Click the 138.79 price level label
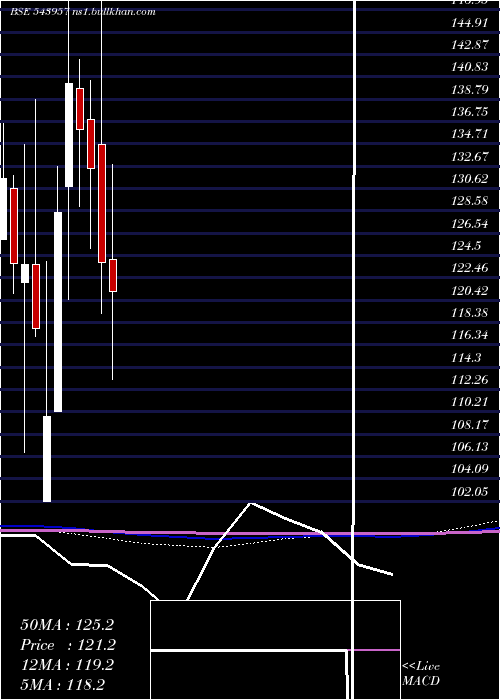Image resolution: width=500 pixels, height=700 pixels. click(470, 90)
